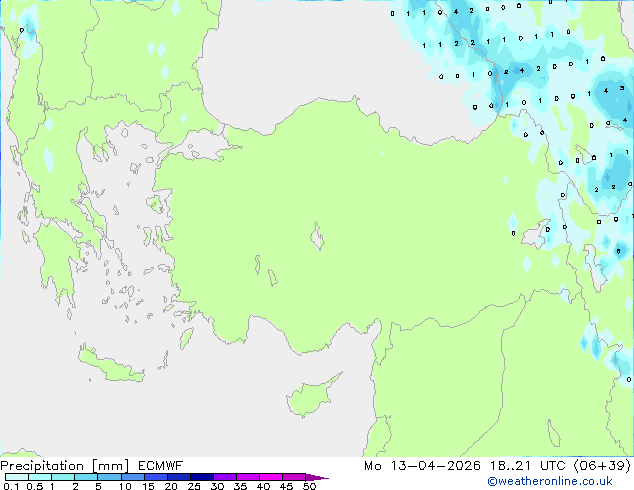Click the island of Crete on map
Screen dimensions: 634x490
111,365
